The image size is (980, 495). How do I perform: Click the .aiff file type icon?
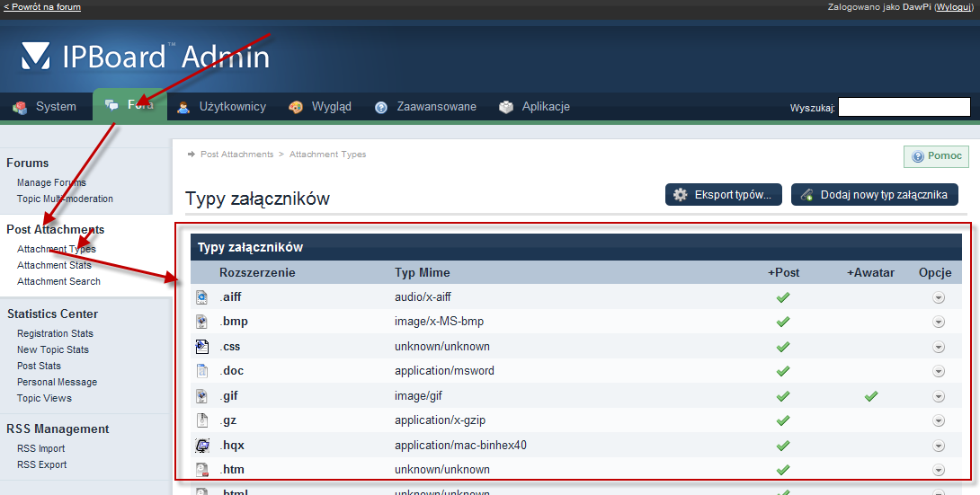coord(202,297)
